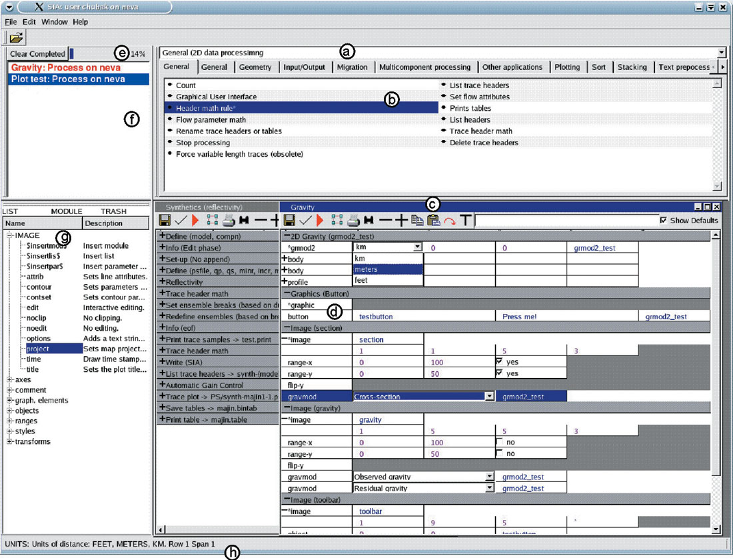The height and width of the screenshot is (560, 733).
Task: Click the printer icon in Gravity toolbar
Action: [353, 220]
